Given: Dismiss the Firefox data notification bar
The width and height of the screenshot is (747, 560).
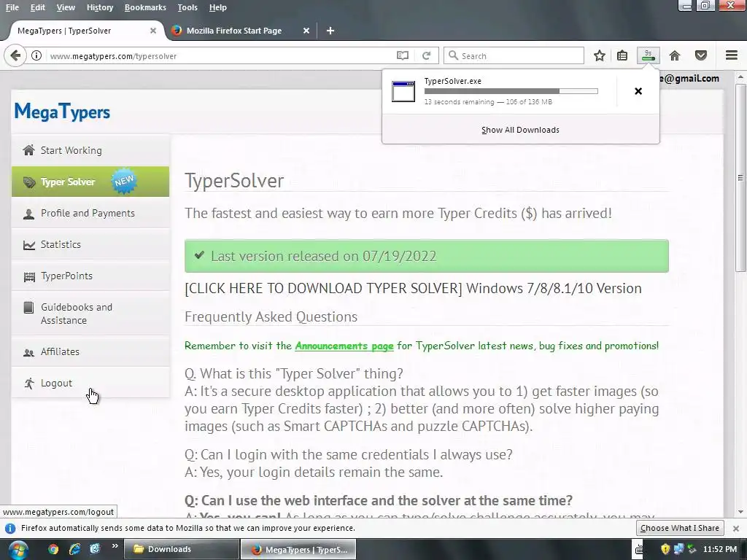Looking at the screenshot, I should (736, 528).
